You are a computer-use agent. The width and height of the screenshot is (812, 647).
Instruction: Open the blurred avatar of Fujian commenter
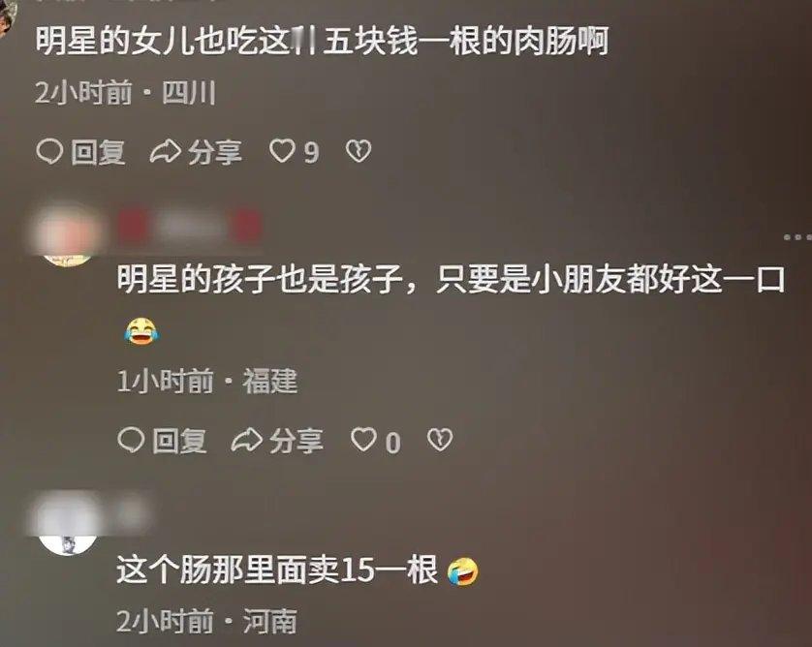click(x=68, y=236)
